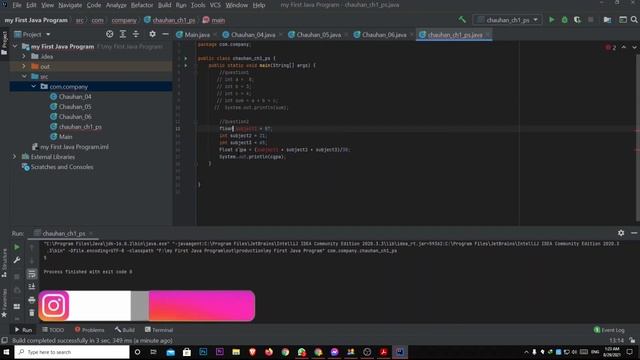Open run configuration chauhan_ch1_ps dropdown
This screenshot has width=640, height=360.
tap(507, 20)
